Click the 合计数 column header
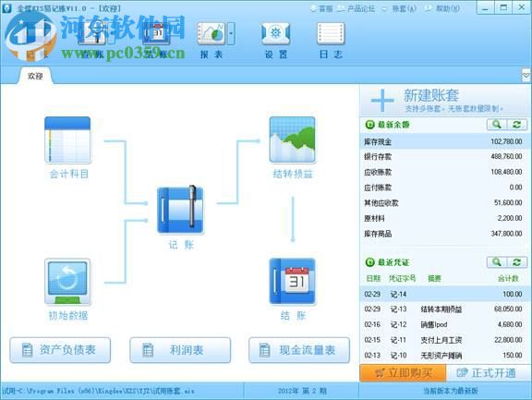Screen dimensions: 532x400 coord(508,279)
